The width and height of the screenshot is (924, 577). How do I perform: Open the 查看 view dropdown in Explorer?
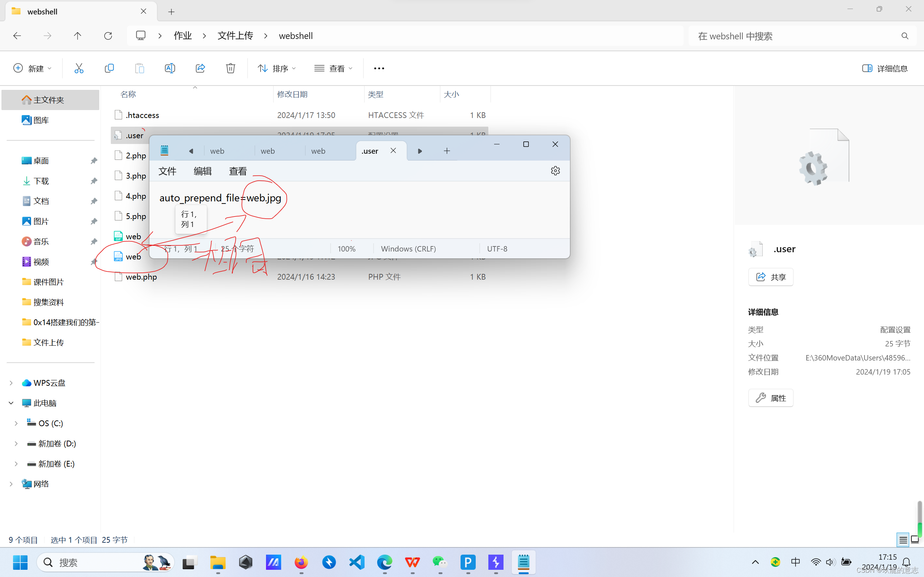click(333, 68)
